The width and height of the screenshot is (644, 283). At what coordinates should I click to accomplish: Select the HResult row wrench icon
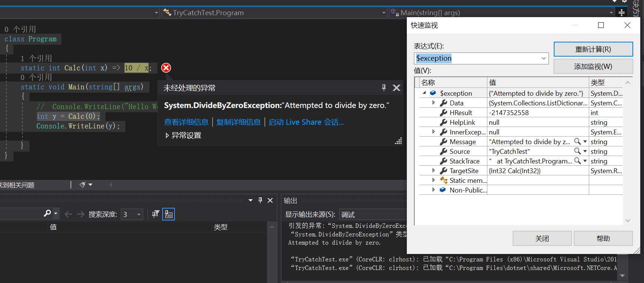(443, 112)
